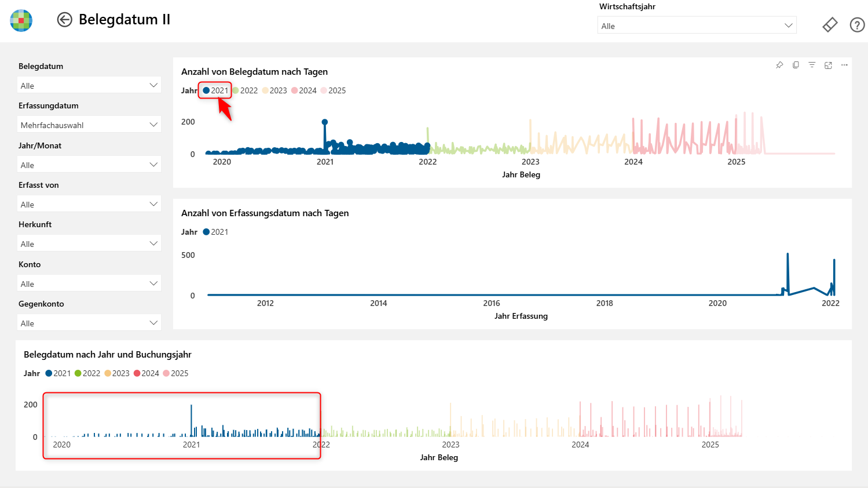The width and height of the screenshot is (868, 488).
Task: Click the 2021 spike data point in the top chart
Action: click(x=325, y=122)
